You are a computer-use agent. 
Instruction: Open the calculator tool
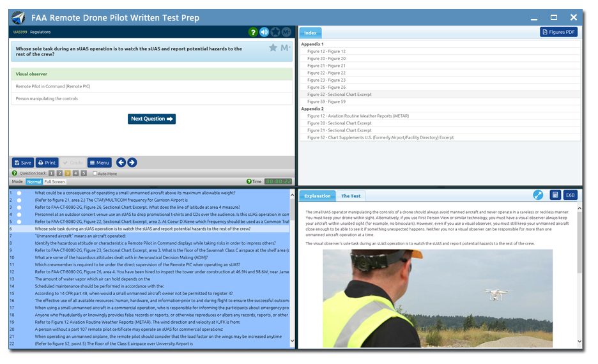click(x=555, y=195)
